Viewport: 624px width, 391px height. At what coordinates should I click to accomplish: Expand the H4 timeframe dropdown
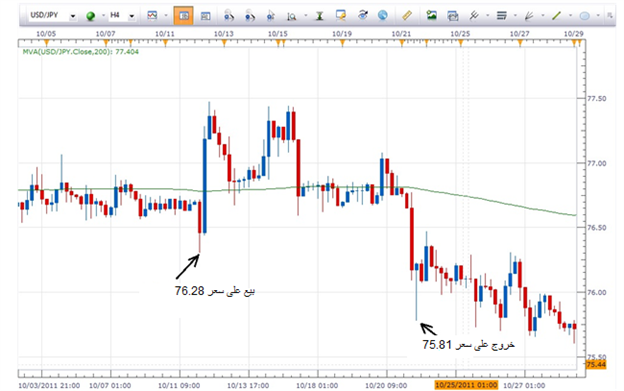tap(131, 16)
